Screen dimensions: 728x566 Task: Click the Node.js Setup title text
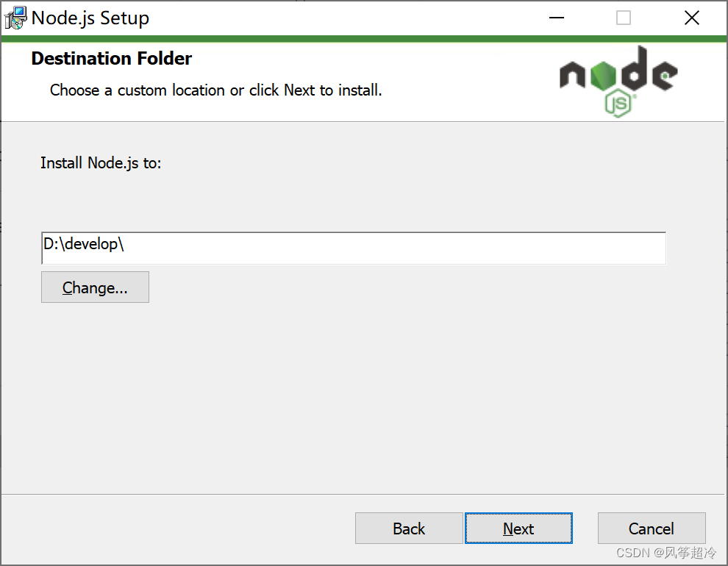point(90,18)
